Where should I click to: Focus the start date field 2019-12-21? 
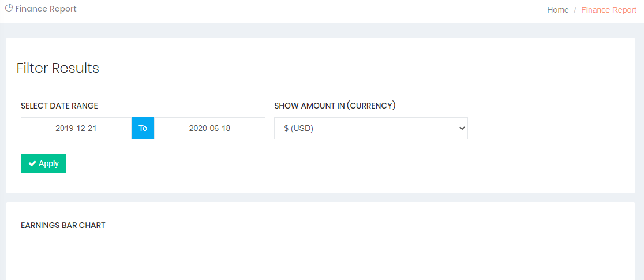click(76, 128)
